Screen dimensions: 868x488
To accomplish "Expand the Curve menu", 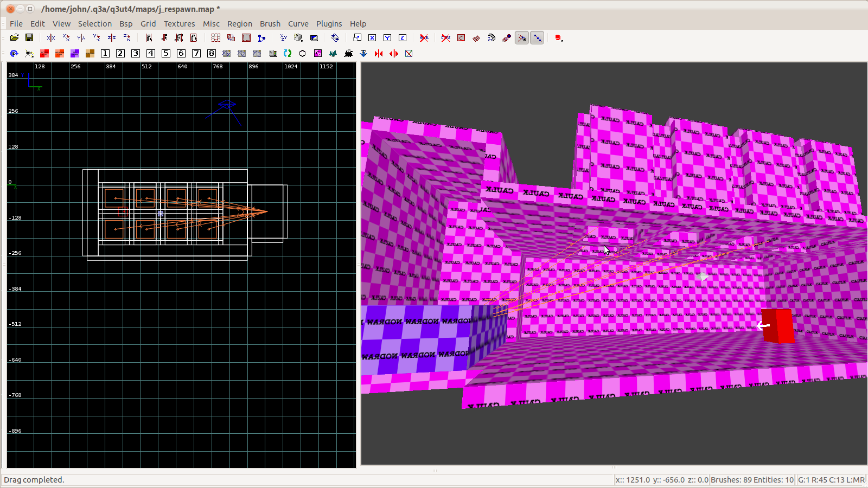I will click(x=298, y=24).
